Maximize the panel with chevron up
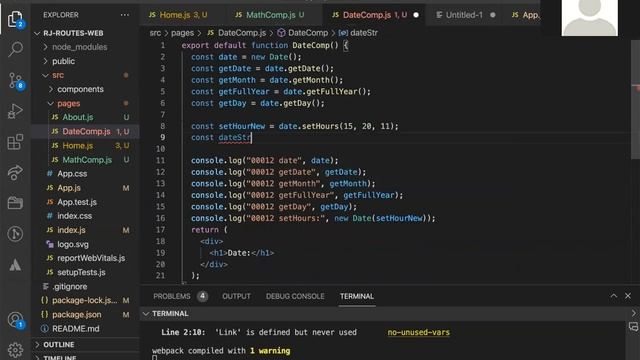The width and height of the screenshot is (640, 360). pyautogui.click(x=613, y=296)
